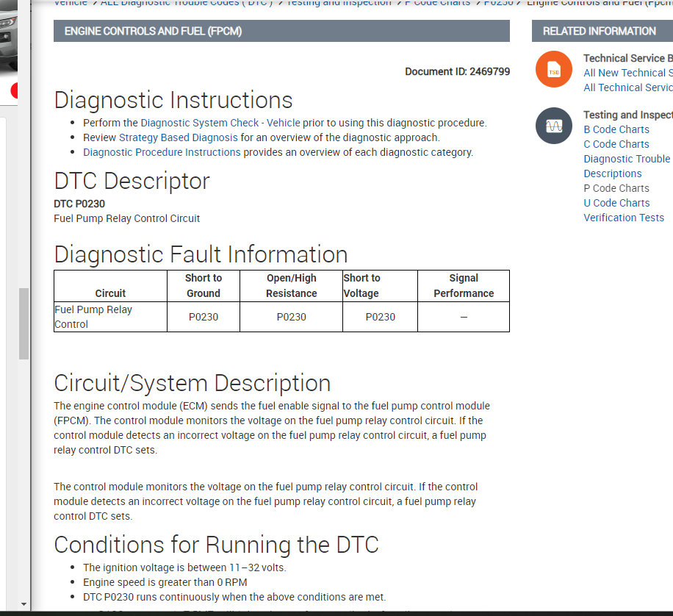Screen dimensions: 673x616
Task: Click the scroll down arrow in left panel
Action: point(24,604)
